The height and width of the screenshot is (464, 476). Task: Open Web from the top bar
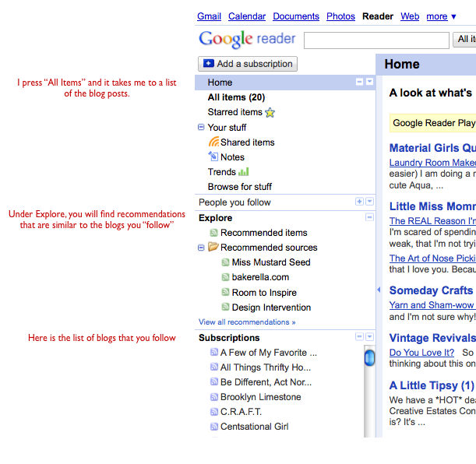point(410,16)
